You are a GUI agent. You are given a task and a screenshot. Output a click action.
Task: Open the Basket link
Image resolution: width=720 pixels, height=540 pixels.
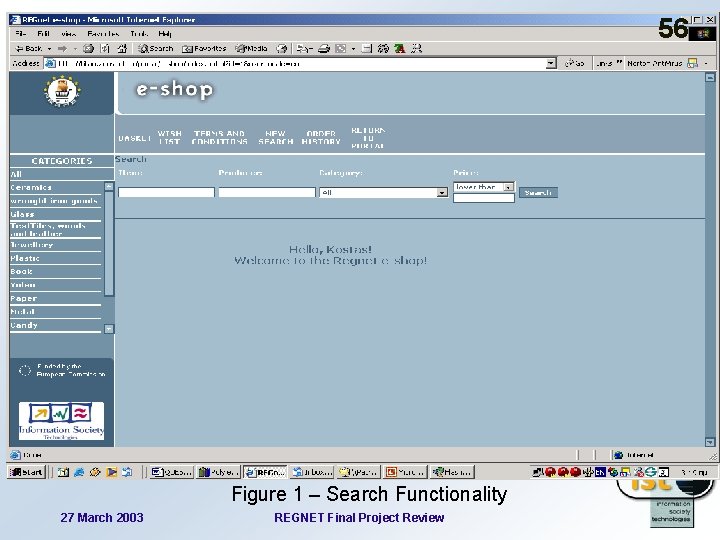(x=135, y=138)
